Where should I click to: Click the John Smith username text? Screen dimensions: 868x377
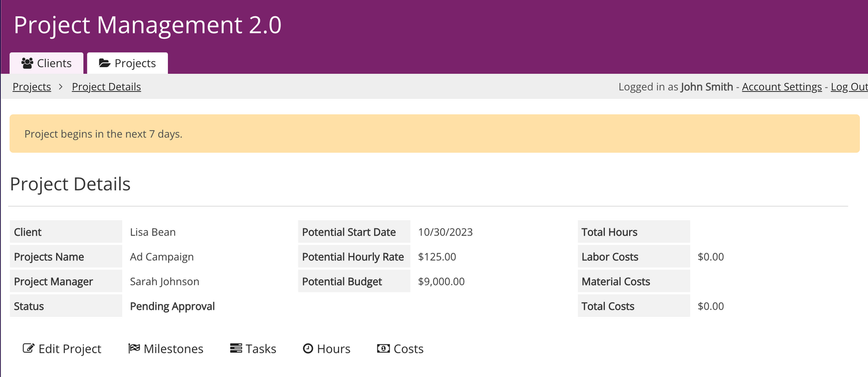707,87
